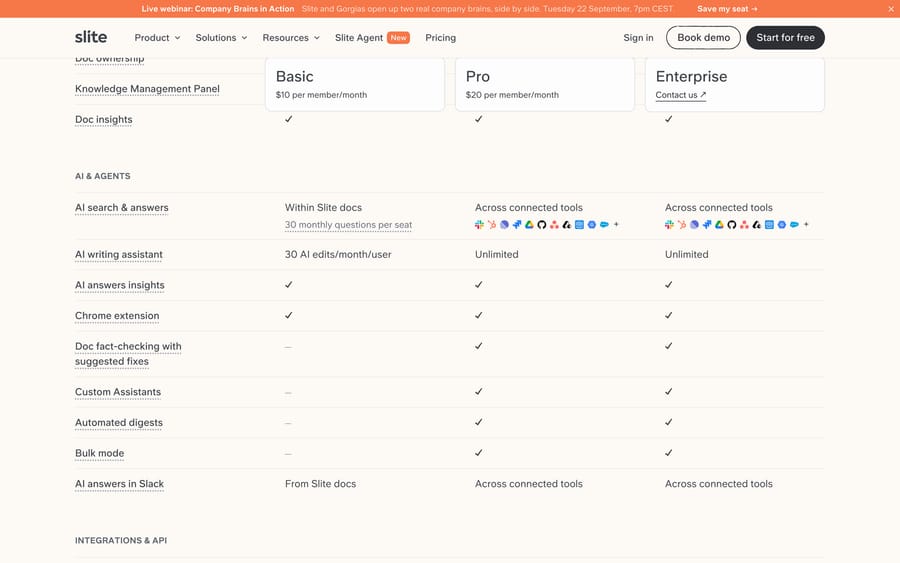Click the HubSpot icon in the Enterprise column
Viewport: 900px width, 563px height.
[x=682, y=224]
